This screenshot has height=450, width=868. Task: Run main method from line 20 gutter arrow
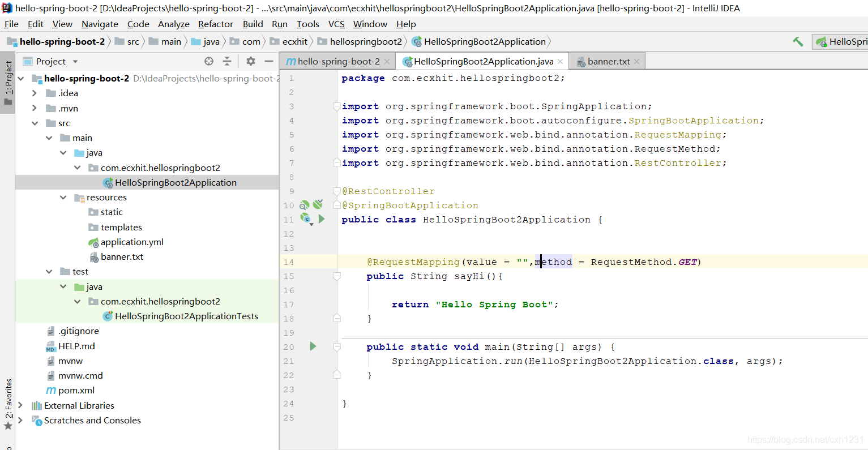313,346
